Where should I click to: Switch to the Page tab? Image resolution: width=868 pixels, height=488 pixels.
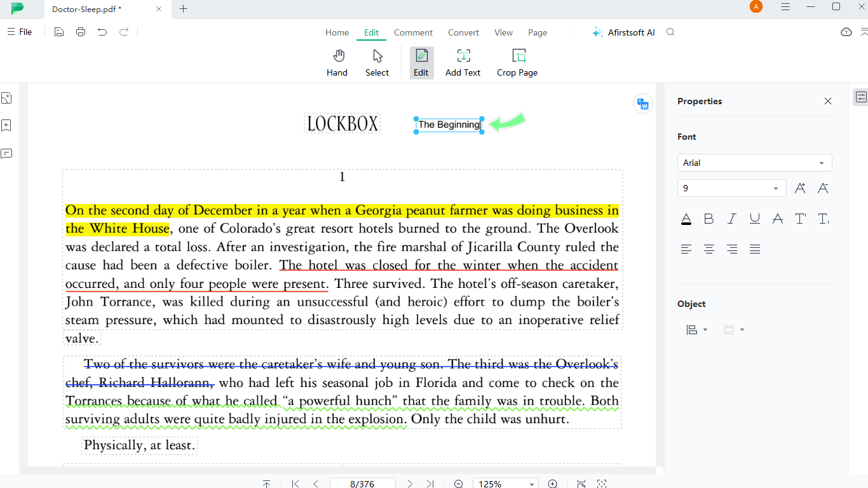[538, 32]
